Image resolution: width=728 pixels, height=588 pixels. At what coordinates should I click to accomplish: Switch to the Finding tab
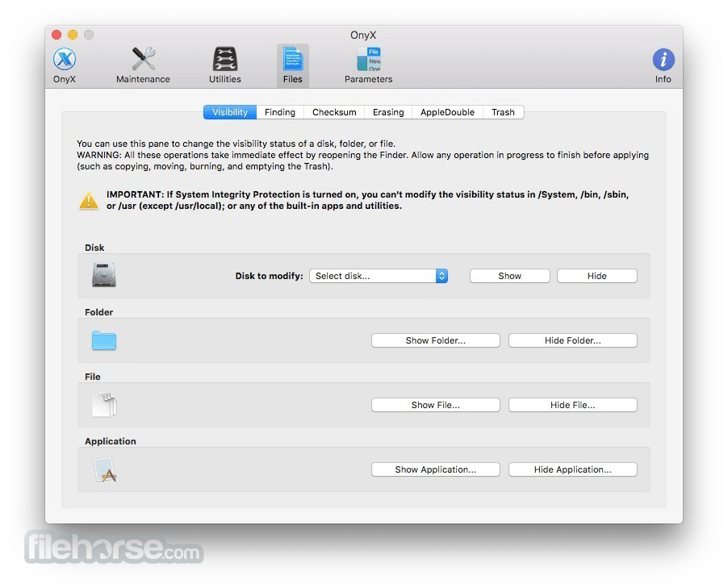coord(280,112)
